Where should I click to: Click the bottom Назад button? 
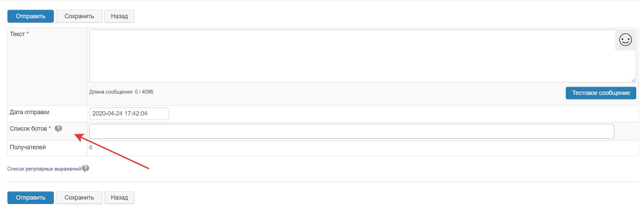(x=119, y=198)
